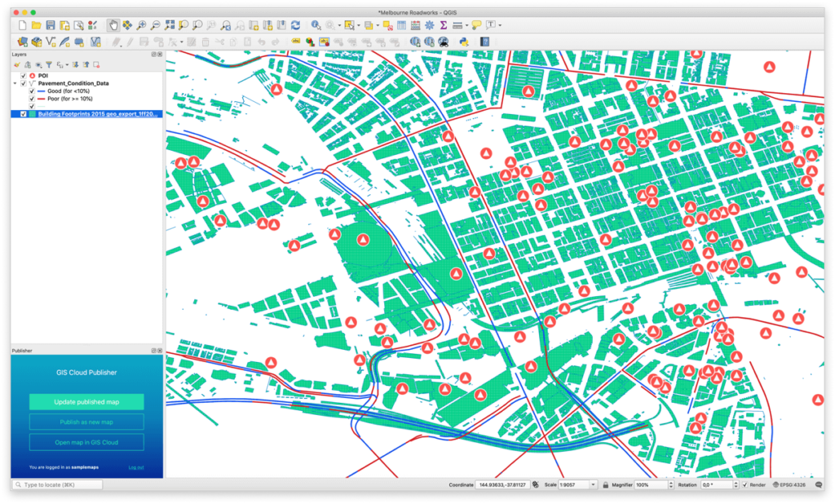Click the help book icon
835x504 pixels.
[x=484, y=42]
